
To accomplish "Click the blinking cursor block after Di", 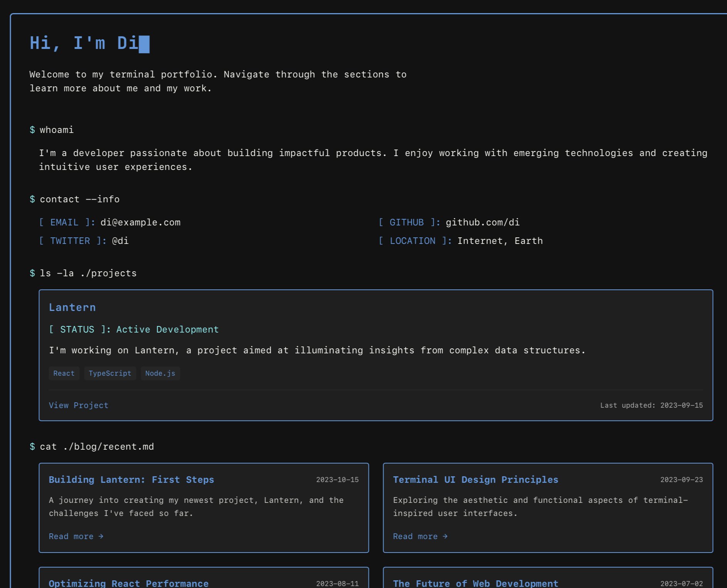I will click(144, 44).
